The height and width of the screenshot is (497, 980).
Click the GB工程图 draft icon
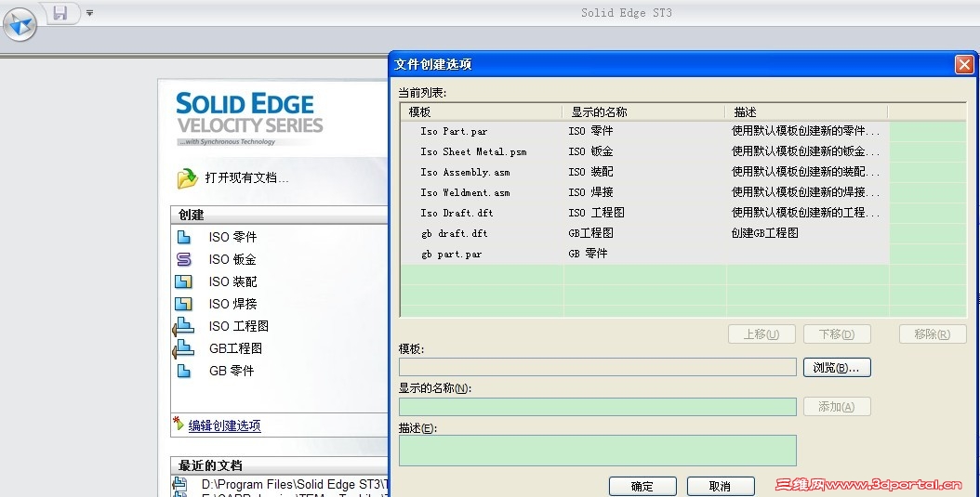(x=182, y=348)
